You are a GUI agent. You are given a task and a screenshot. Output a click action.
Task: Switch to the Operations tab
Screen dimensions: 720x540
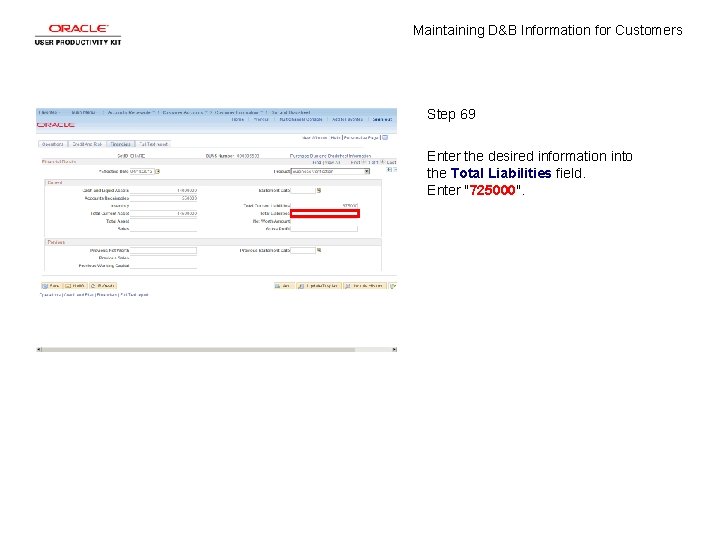[x=53, y=144]
